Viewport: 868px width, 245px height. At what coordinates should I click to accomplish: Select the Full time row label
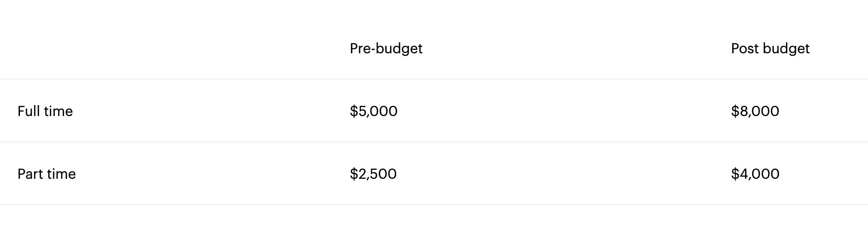tap(45, 111)
